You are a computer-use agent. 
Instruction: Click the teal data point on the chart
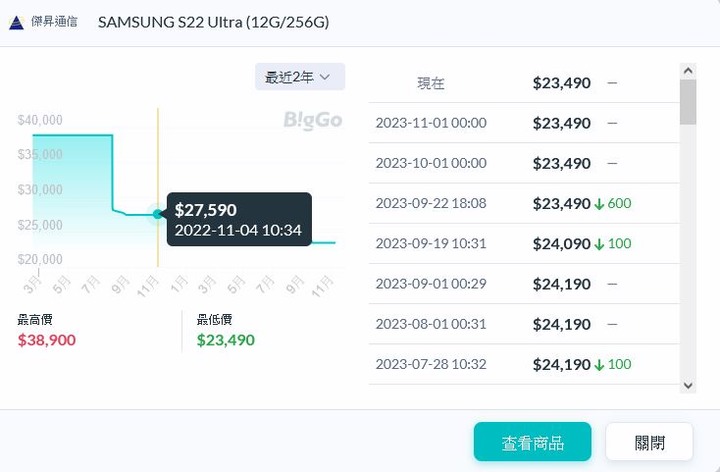[x=158, y=214]
